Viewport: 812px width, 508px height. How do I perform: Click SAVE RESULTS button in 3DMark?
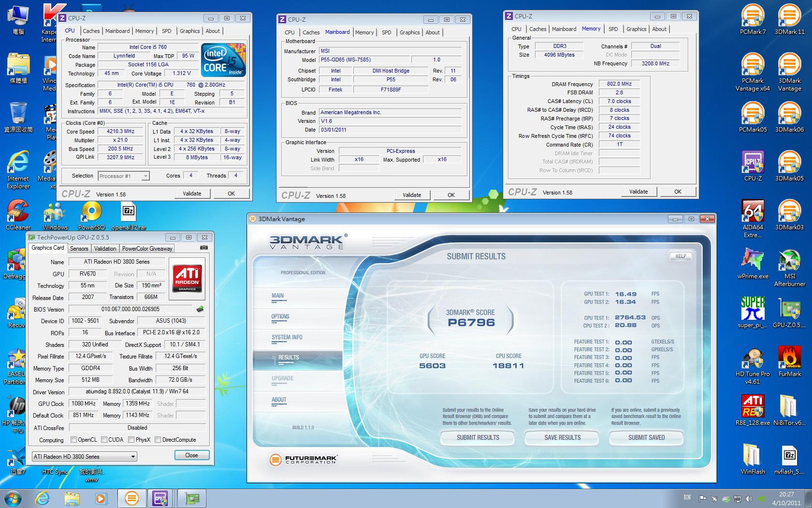click(x=563, y=437)
